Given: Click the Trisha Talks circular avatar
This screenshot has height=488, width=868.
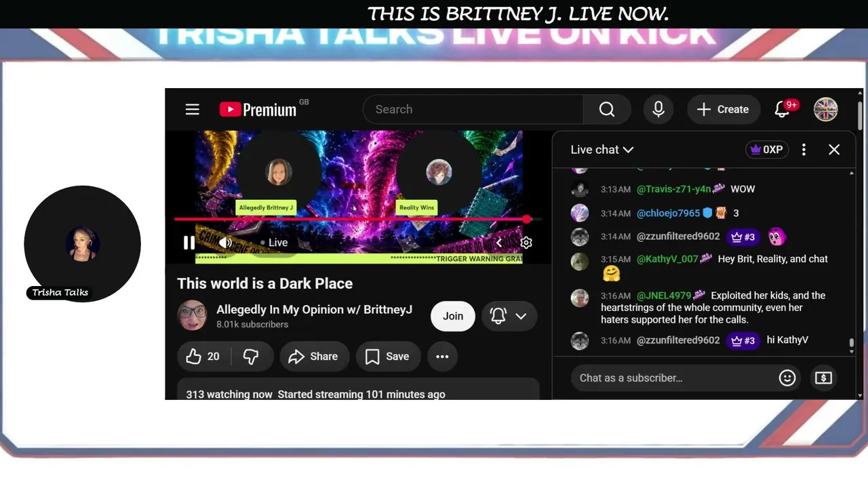Looking at the screenshot, I should tap(82, 244).
